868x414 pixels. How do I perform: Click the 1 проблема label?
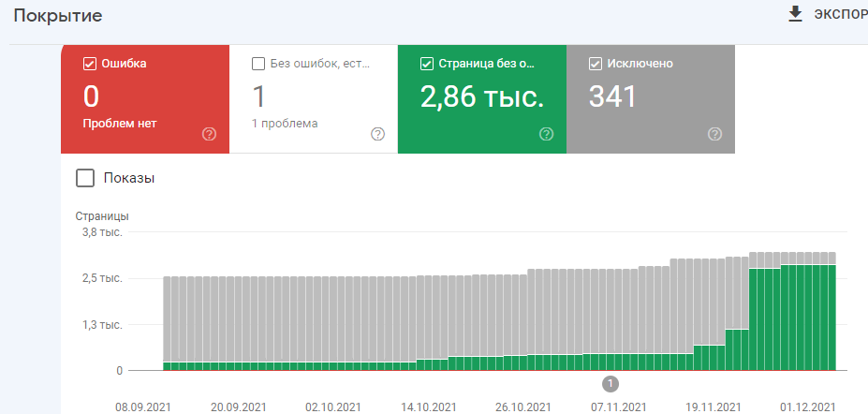[286, 123]
